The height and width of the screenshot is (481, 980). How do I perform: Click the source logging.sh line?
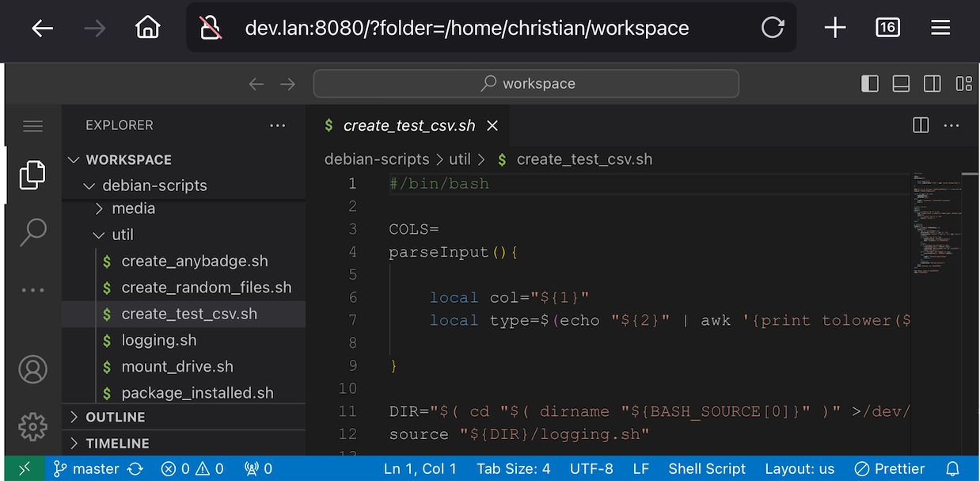pos(519,434)
